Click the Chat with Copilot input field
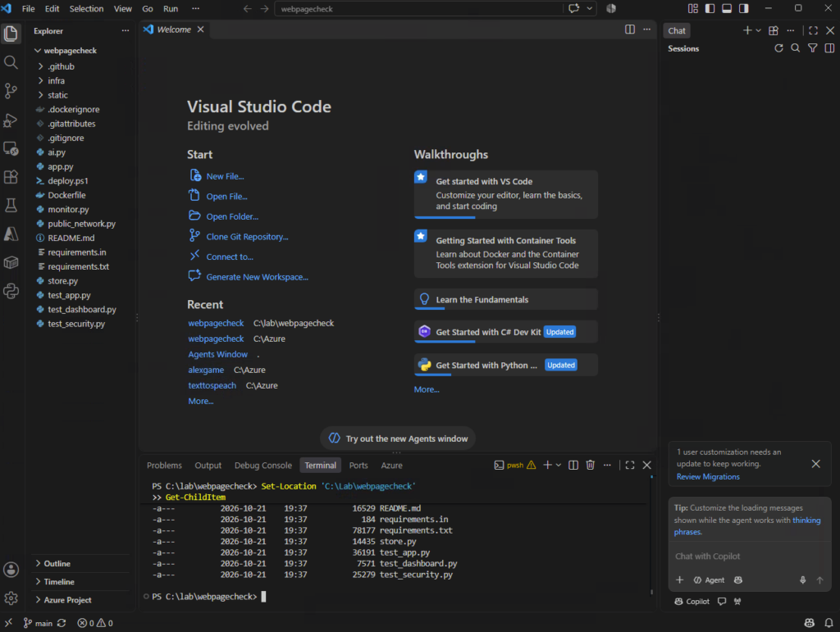840x632 pixels. coord(750,557)
